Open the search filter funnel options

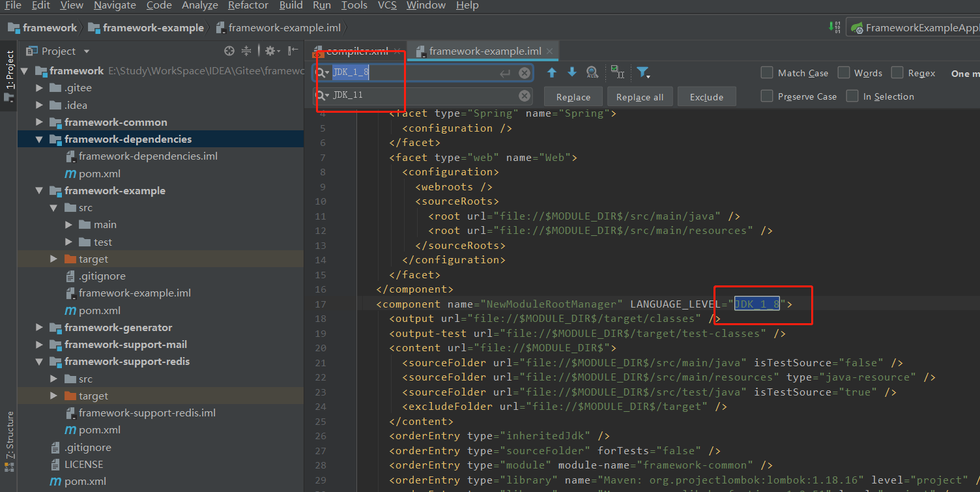pyautogui.click(x=643, y=72)
